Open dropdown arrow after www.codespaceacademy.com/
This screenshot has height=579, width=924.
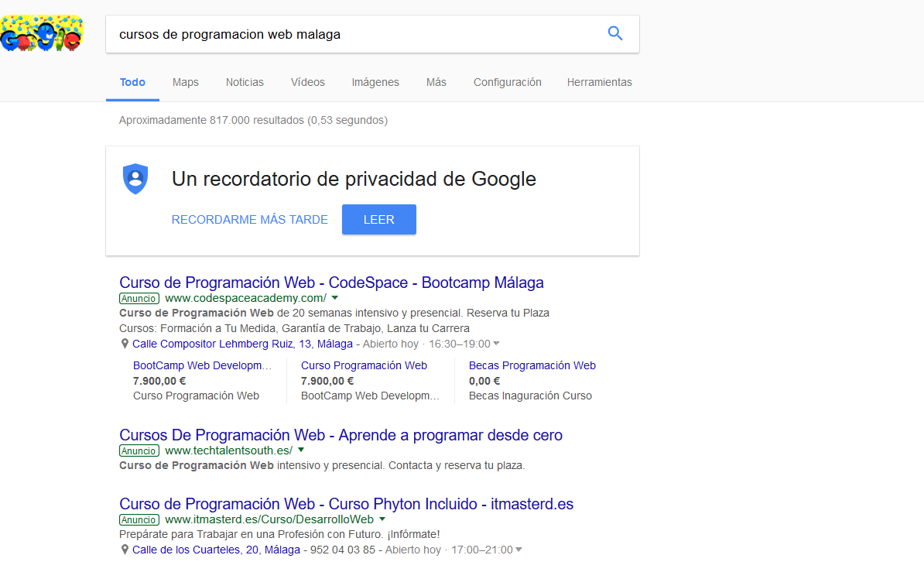[335, 298]
